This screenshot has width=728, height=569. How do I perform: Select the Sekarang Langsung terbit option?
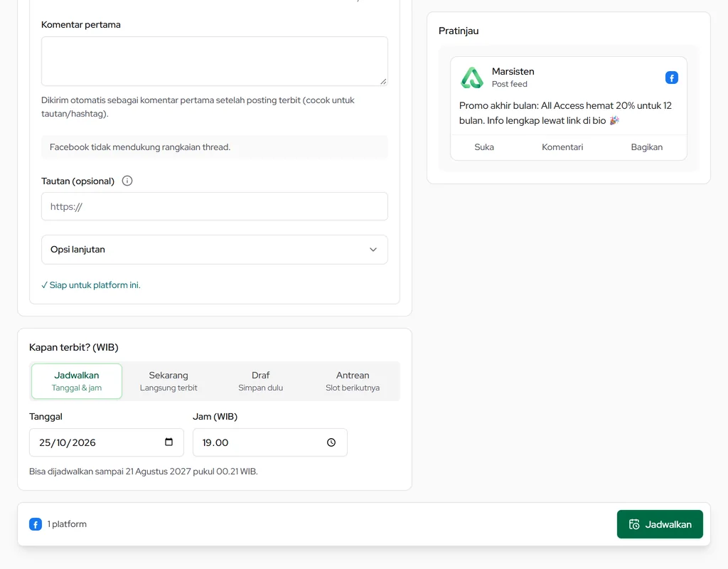pos(168,381)
